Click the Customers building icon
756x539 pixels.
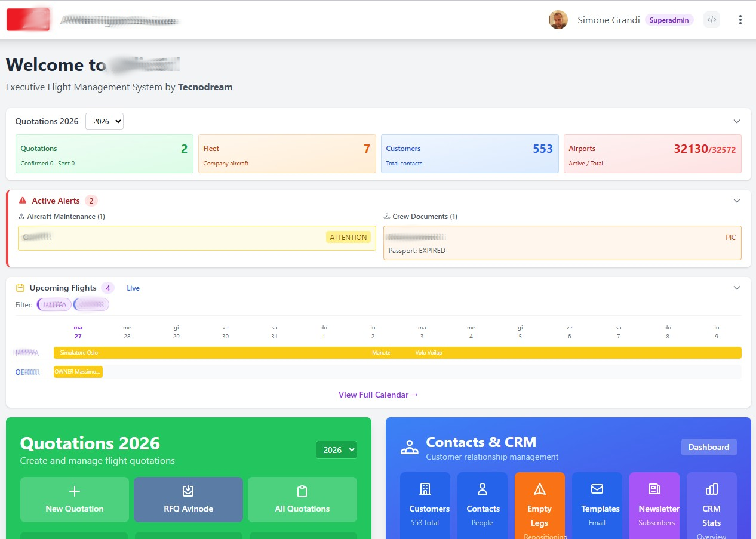425,489
